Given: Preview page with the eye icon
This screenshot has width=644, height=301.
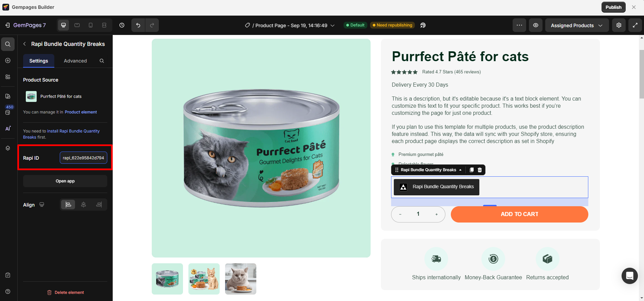Looking at the screenshot, I should 536,25.
